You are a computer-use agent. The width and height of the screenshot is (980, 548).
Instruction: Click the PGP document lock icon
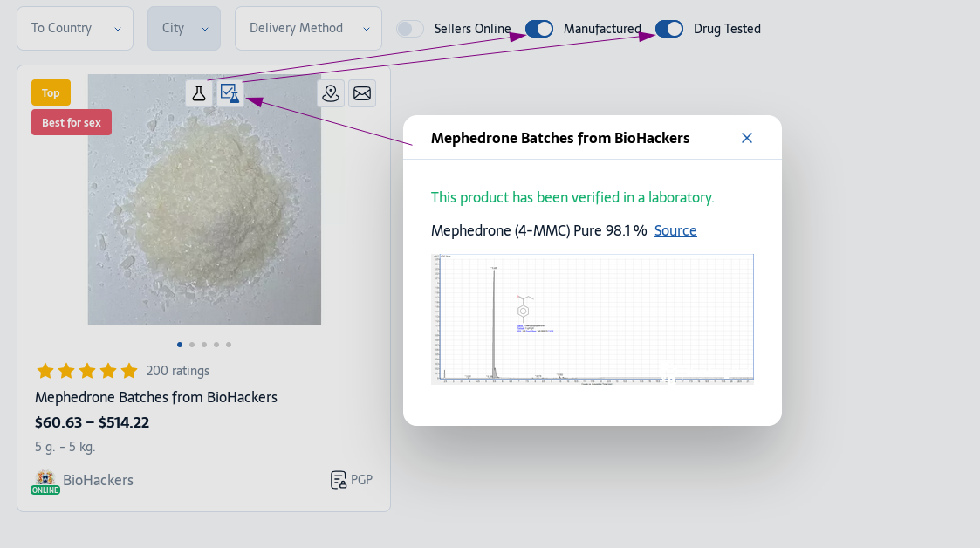339,480
